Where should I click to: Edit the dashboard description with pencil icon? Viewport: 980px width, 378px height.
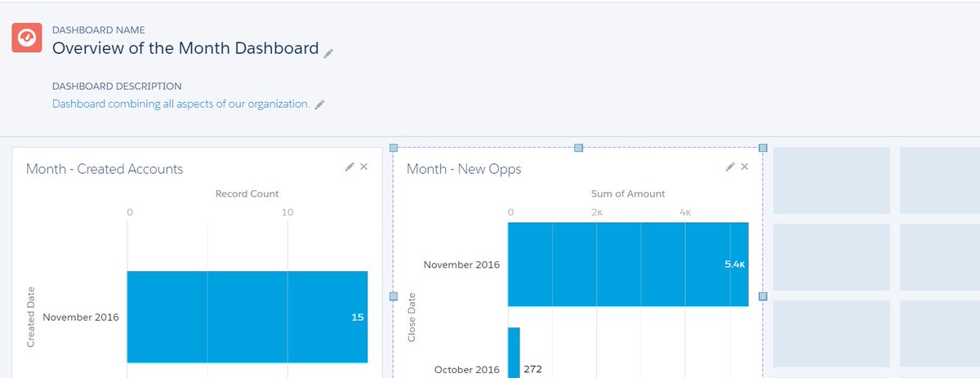pos(320,105)
